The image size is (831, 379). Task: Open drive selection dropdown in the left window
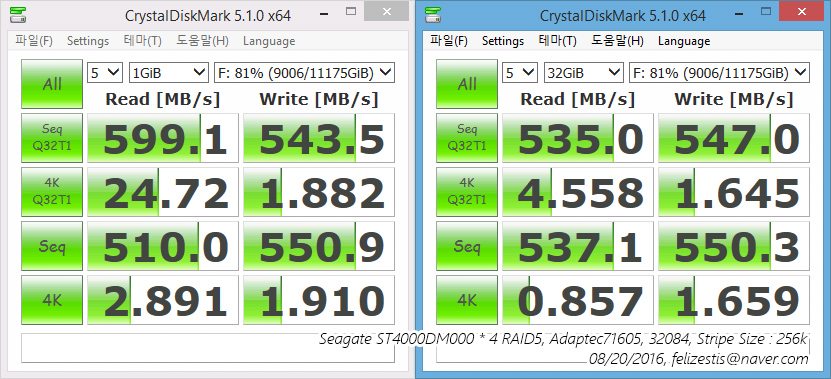(x=304, y=73)
